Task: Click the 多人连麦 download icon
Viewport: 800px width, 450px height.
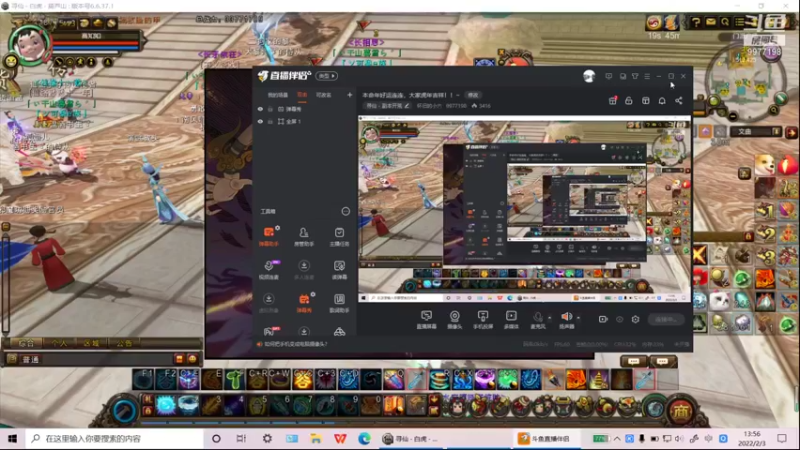Action: coord(304,266)
